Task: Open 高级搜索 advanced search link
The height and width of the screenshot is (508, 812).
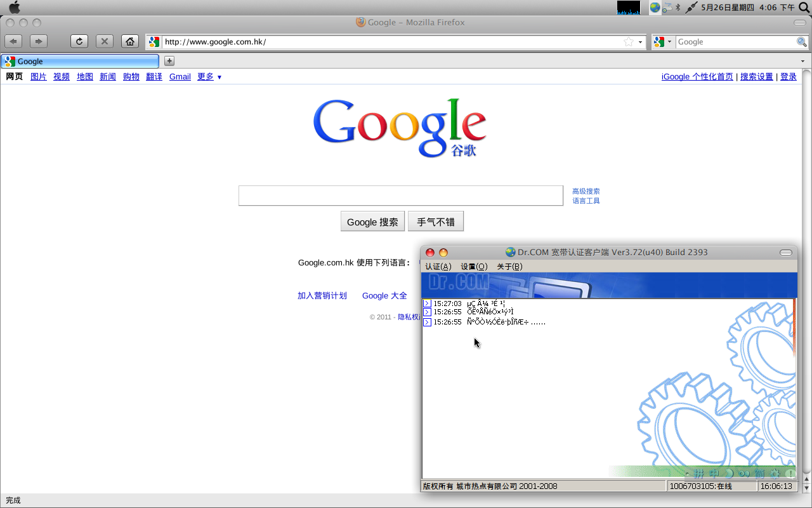Action: 586,191
